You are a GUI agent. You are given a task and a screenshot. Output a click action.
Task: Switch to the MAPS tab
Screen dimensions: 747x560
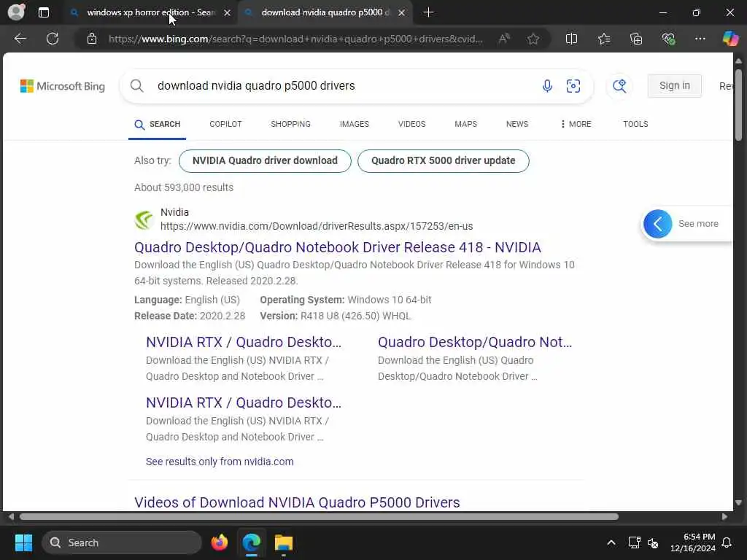(x=465, y=124)
